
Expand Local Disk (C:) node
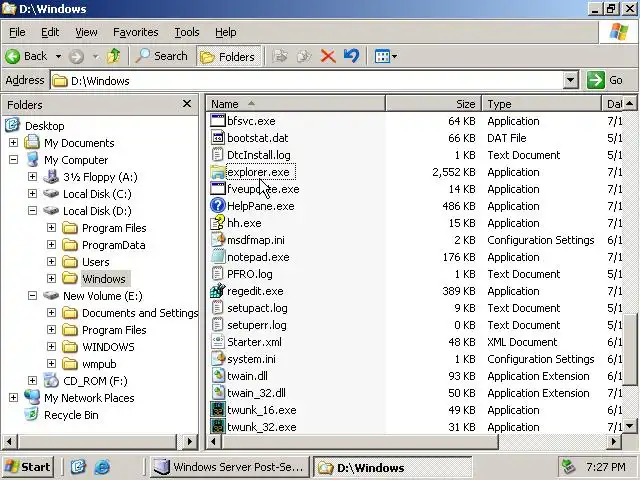(x=32, y=193)
